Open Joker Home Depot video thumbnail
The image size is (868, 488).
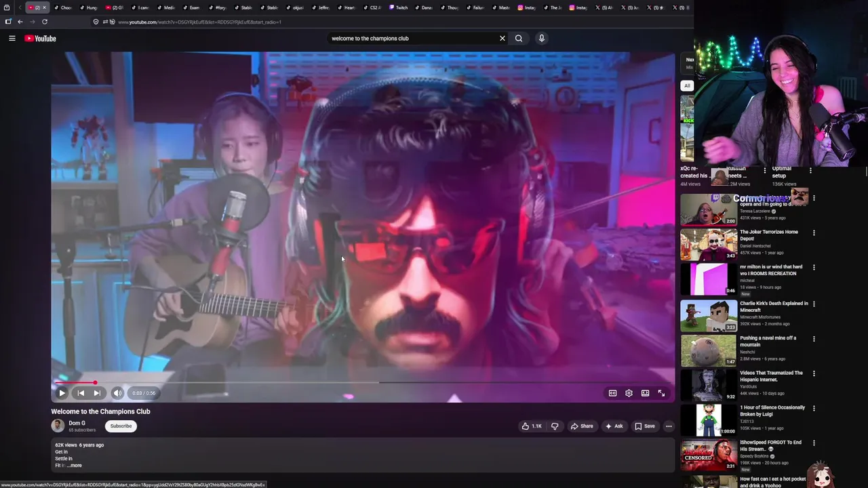pos(709,245)
